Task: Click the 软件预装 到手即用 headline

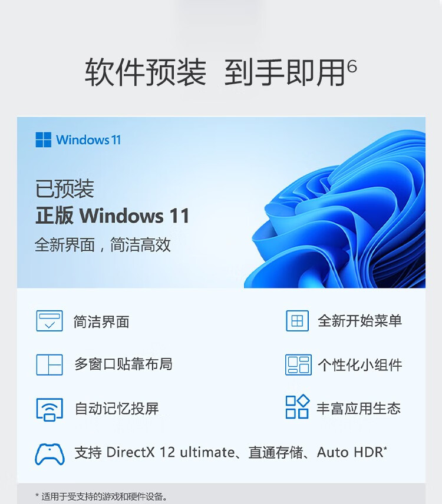Action: click(x=220, y=72)
